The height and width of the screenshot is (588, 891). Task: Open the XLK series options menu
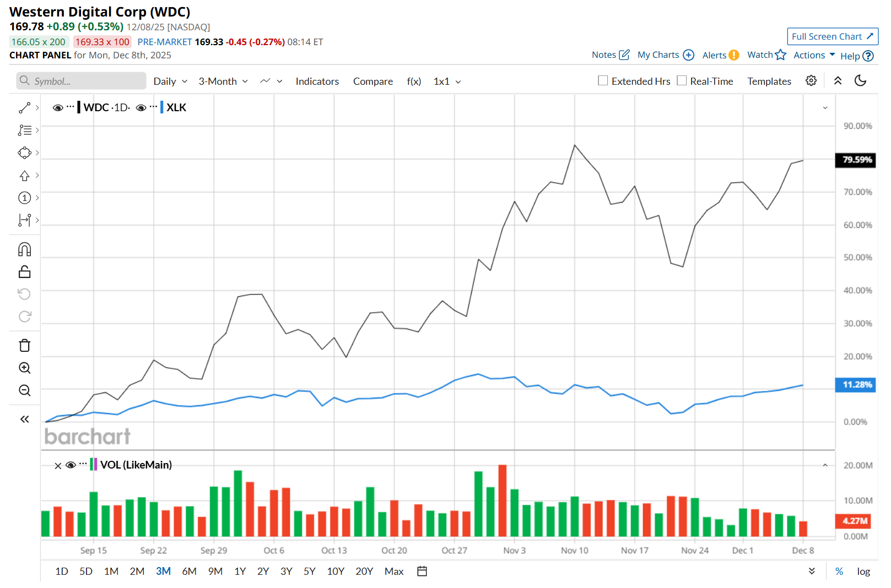click(153, 106)
